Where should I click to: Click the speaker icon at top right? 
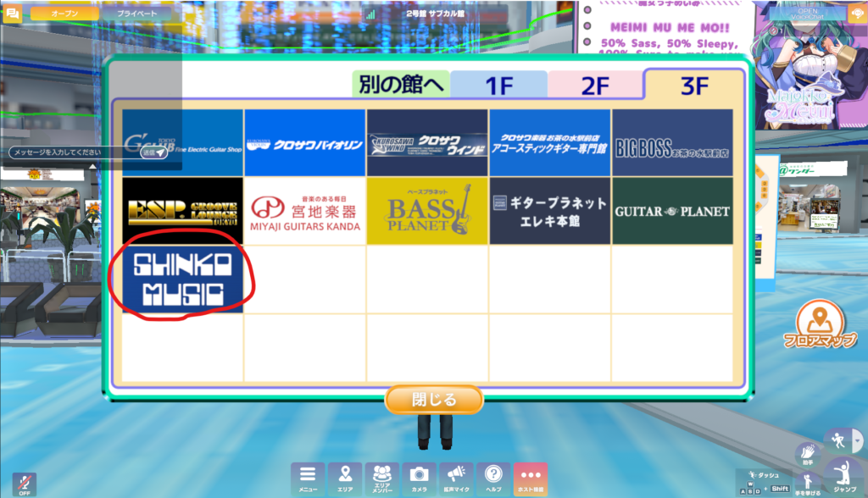tap(857, 14)
